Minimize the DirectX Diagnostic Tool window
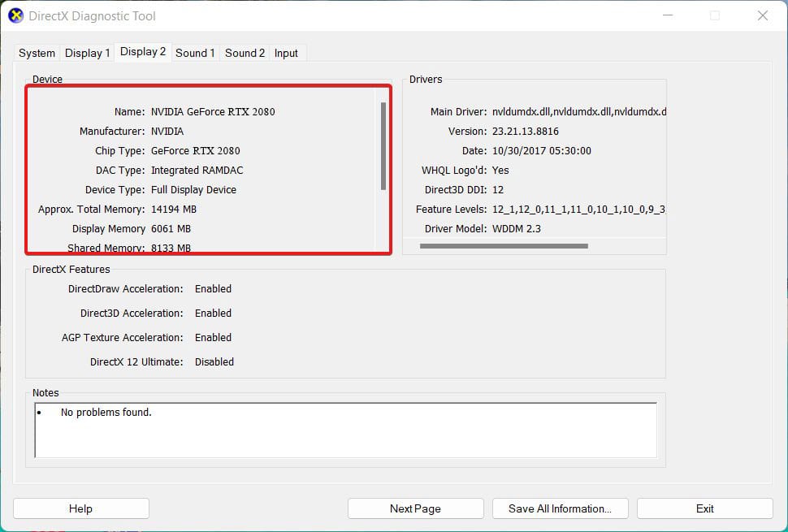The image size is (788, 532). pyautogui.click(x=668, y=15)
